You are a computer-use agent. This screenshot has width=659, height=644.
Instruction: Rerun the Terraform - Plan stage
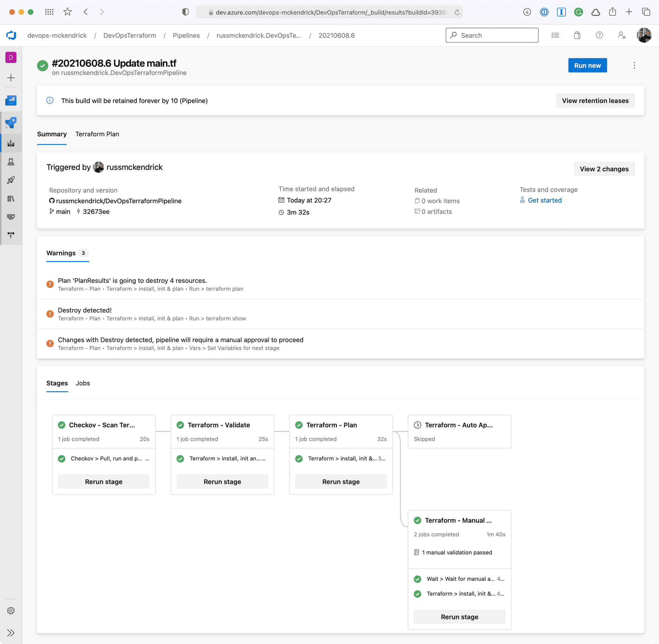(341, 482)
